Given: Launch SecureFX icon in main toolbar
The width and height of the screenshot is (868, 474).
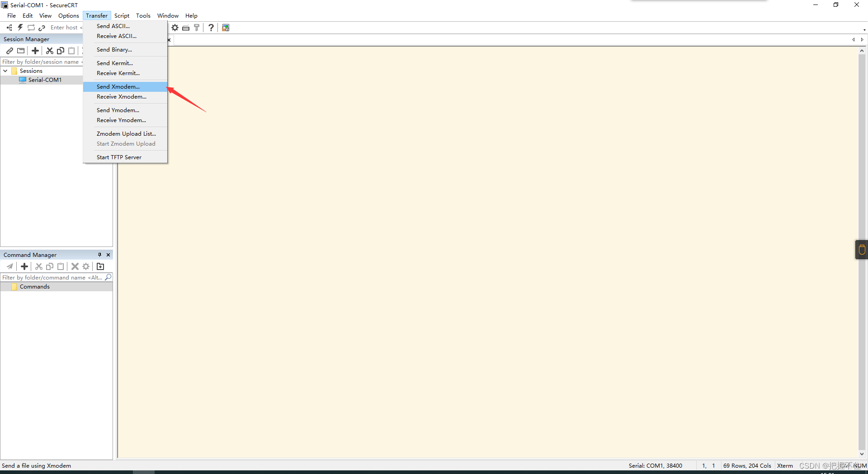Looking at the screenshot, I should 226,28.
